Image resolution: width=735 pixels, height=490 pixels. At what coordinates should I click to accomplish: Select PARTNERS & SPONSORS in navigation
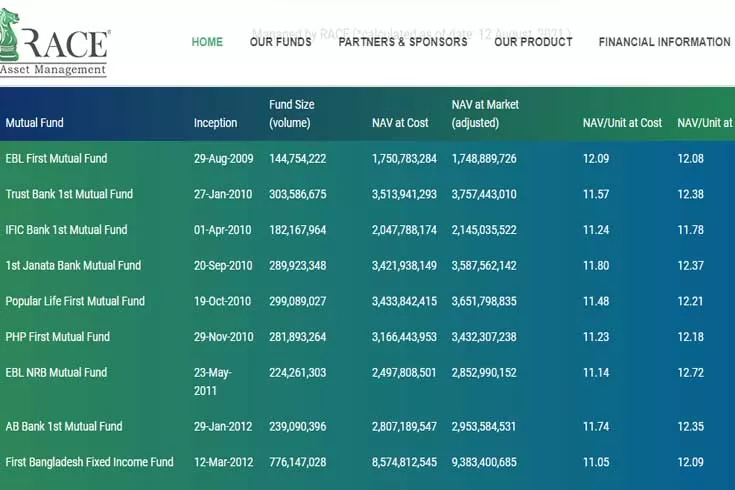[403, 42]
